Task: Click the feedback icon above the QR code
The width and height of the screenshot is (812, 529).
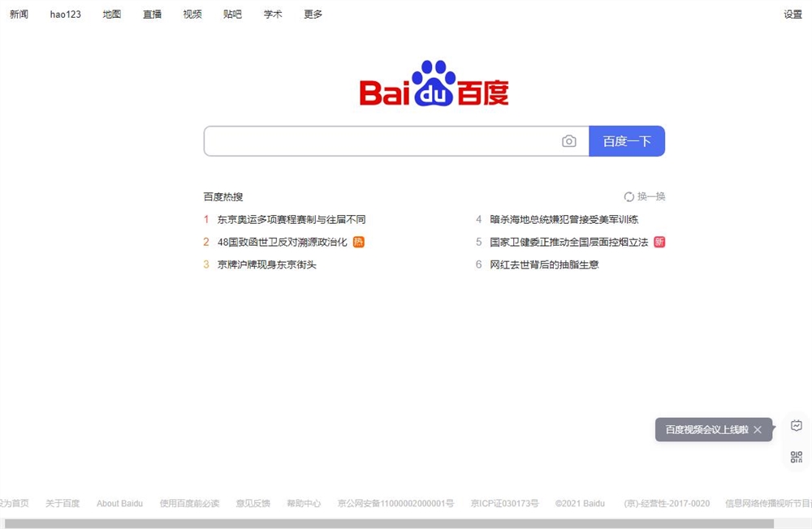Action: pyautogui.click(x=796, y=425)
